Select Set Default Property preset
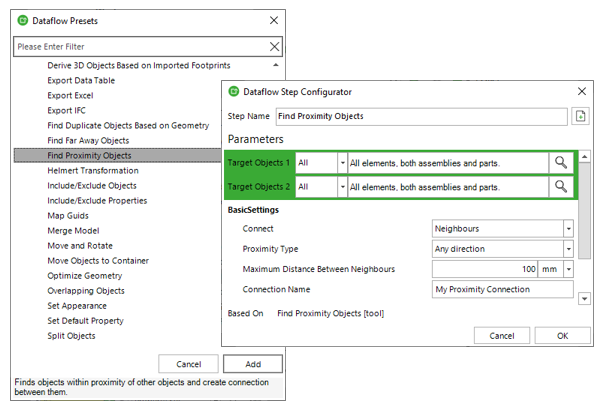607x410 pixels. pos(85,321)
